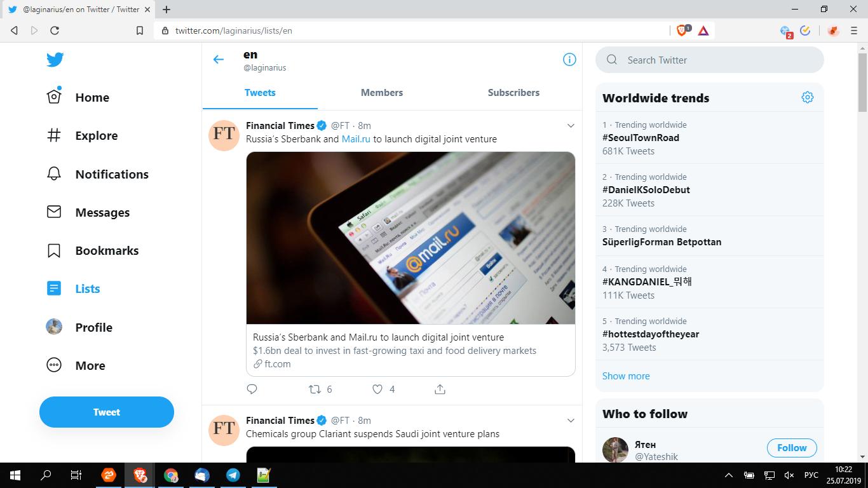
Task: Expand options of Sberbank tweet
Action: point(571,126)
